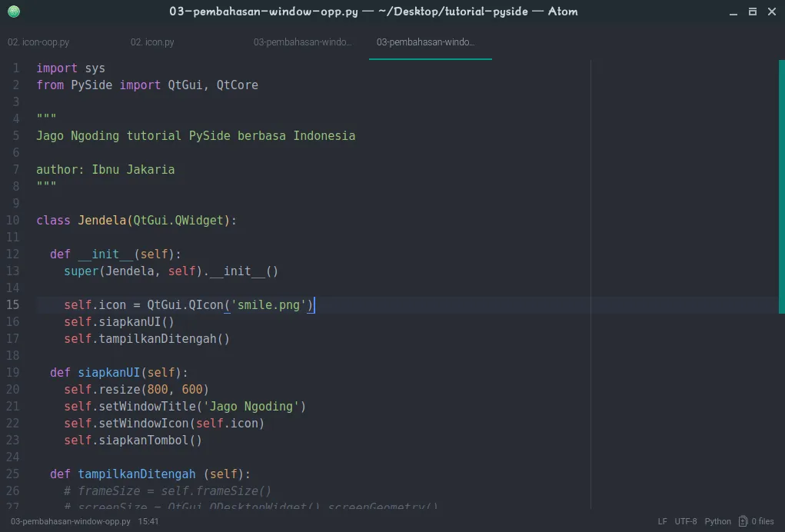Viewport: 785px width, 532px height.
Task: Click line number 10 beside the class definition
Action: tap(12, 220)
